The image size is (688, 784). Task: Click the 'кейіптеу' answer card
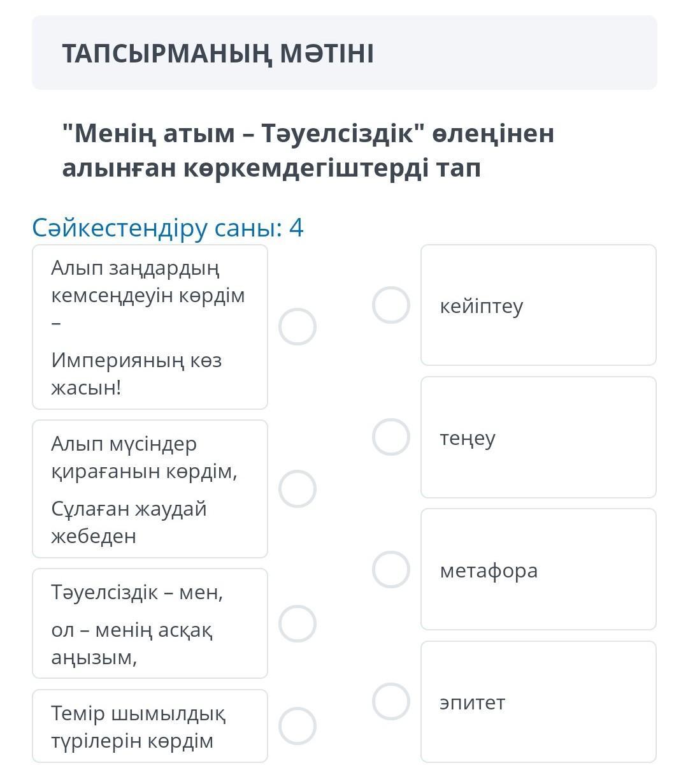coord(538,305)
